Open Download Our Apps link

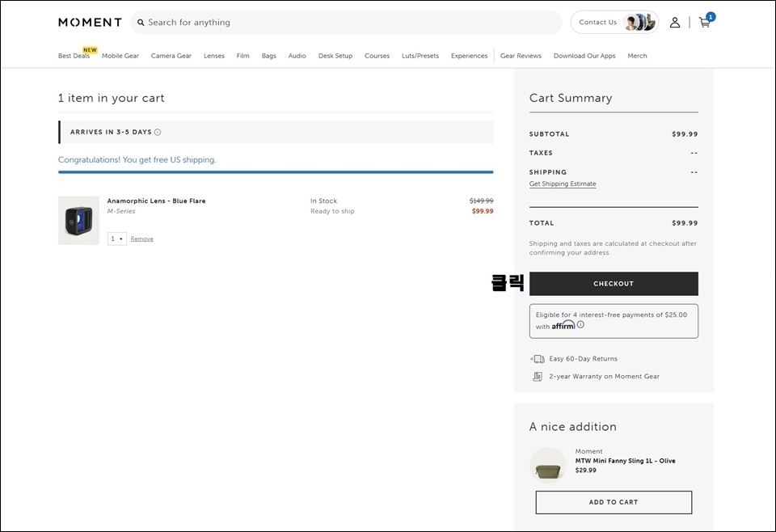[584, 56]
